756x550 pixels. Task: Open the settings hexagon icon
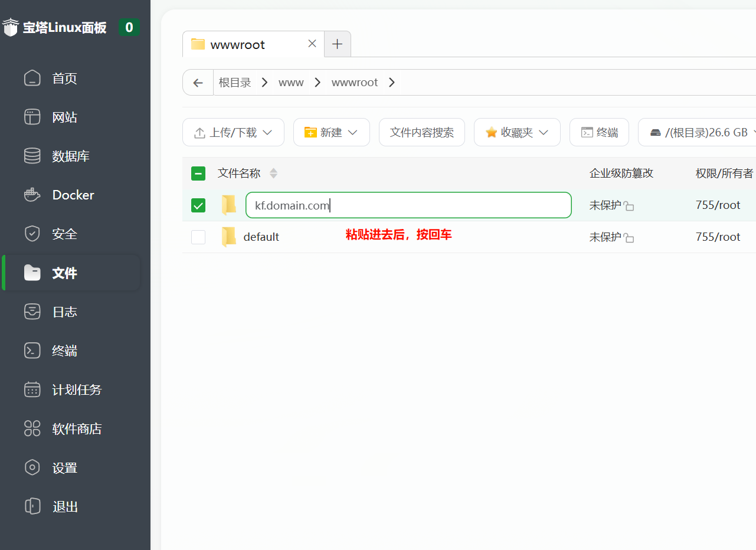(x=32, y=467)
